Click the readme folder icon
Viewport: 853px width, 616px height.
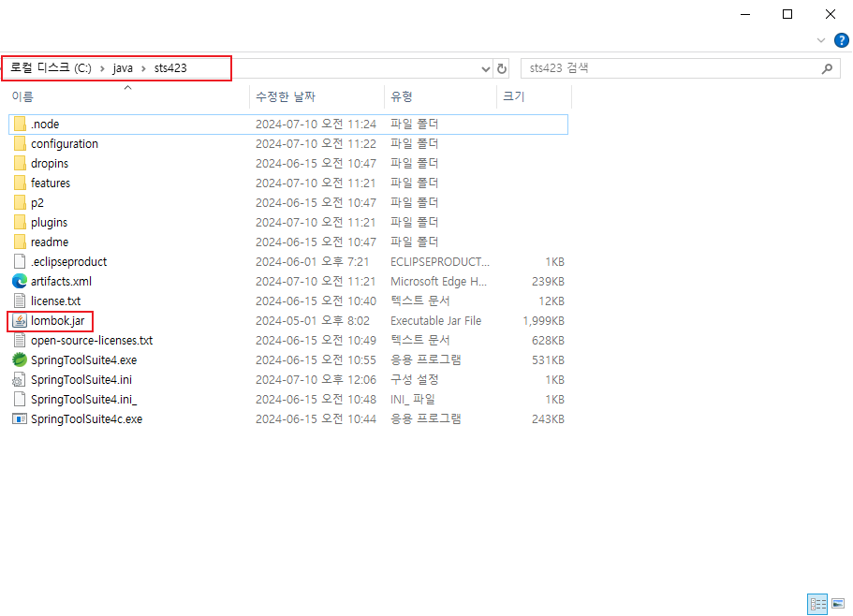coord(20,242)
